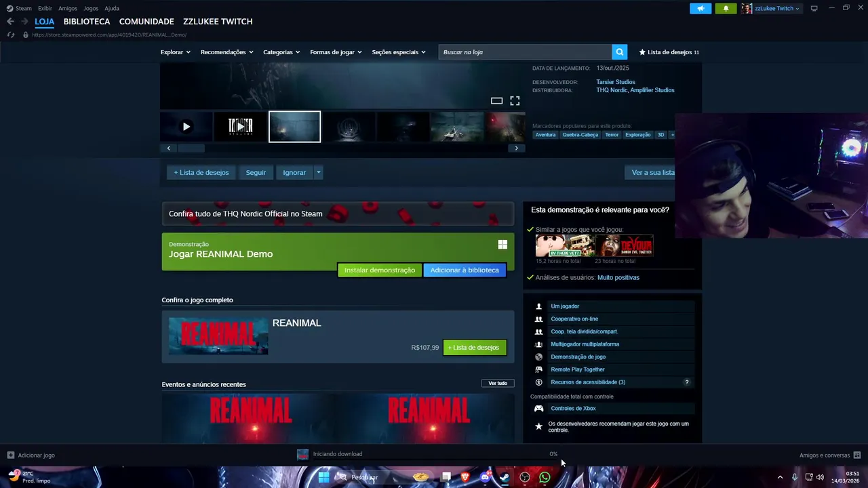Open the Ignorar options dropdown arrow
This screenshot has height=488, width=868.
click(318, 172)
